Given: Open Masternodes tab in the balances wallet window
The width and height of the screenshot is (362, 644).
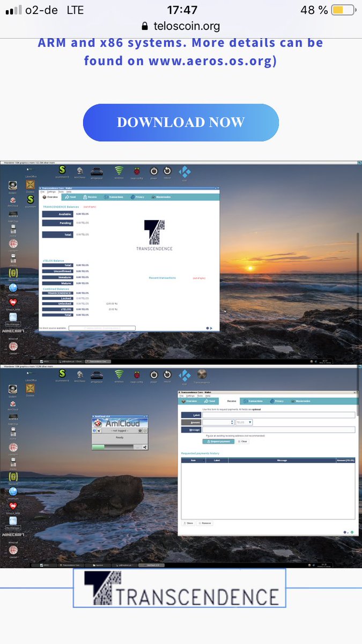Looking at the screenshot, I should [x=160, y=197].
